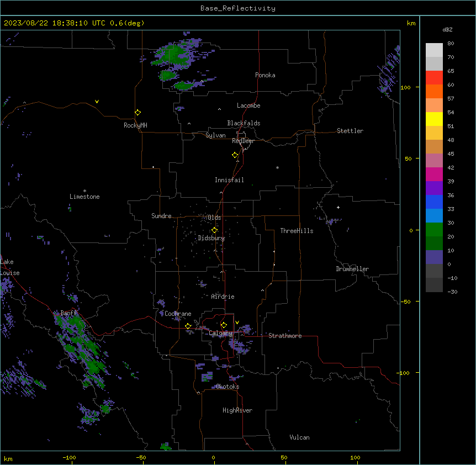Viewport: 476px width, 465px height.
Task: Click the green echo cluster northwest of Ponoka
Action: click(x=174, y=55)
